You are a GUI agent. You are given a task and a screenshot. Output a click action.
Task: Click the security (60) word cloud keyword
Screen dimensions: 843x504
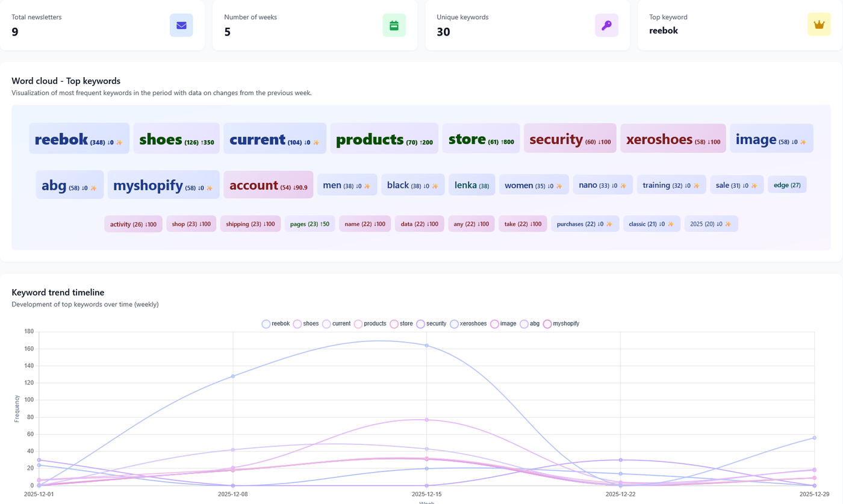[570, 138]
